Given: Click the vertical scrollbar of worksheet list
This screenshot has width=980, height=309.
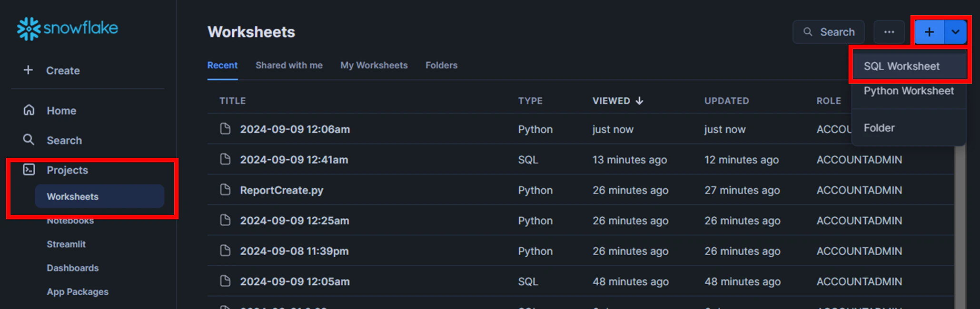Looking at the screenshot, I should pos(960,223).
